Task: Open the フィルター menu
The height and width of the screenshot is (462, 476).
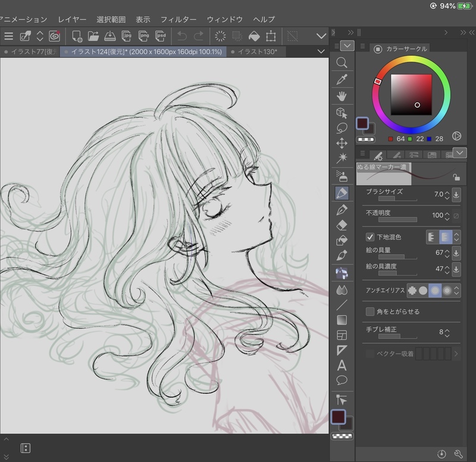Action: pos(178,20)
